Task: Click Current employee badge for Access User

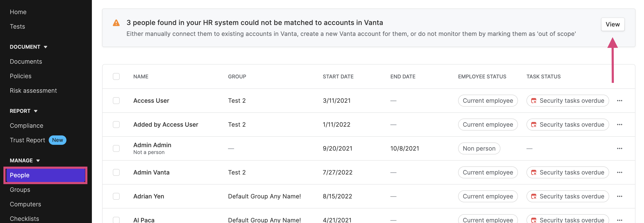Action: (x=488, y=101)
